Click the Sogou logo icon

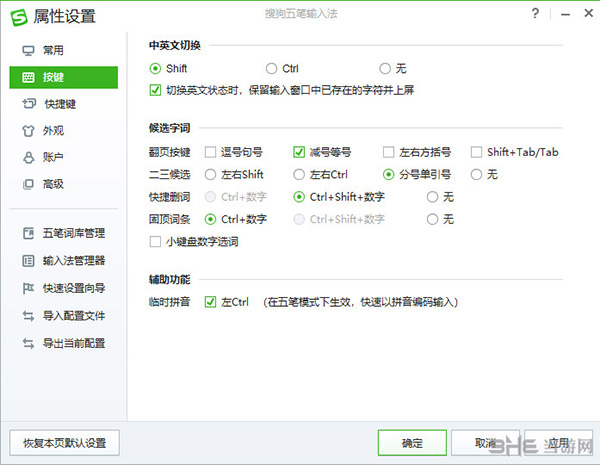coord(19,17)
